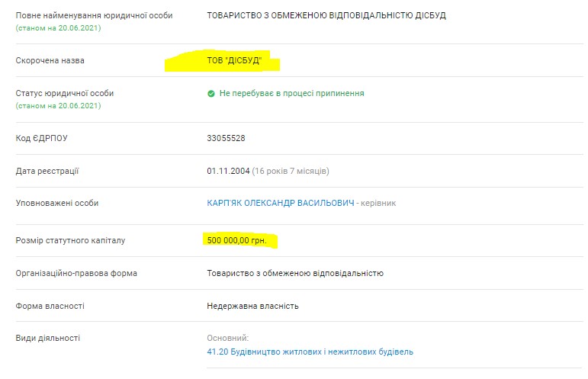
Task: Click the green checkmark status icon
Action: 211,94
